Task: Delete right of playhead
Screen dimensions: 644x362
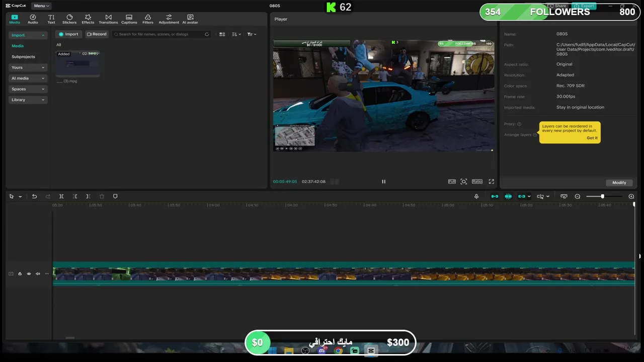Action: (x=88, y=196)
